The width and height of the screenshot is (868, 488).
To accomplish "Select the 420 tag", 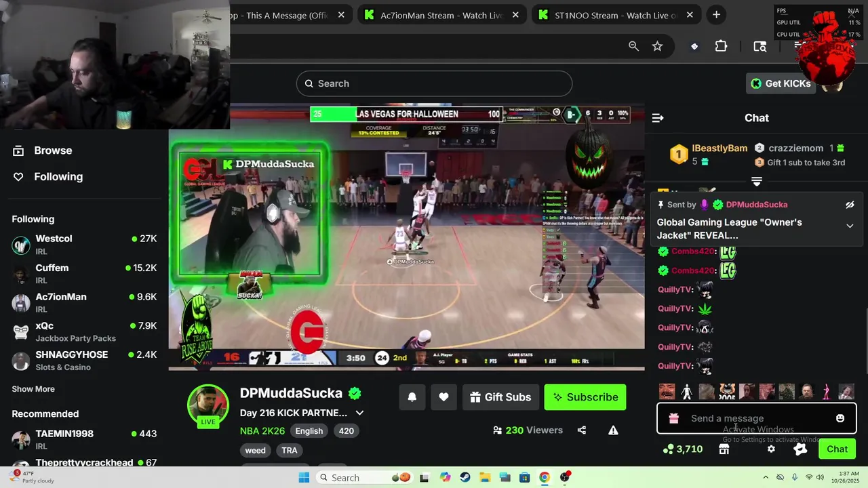I will click(347, 431).
